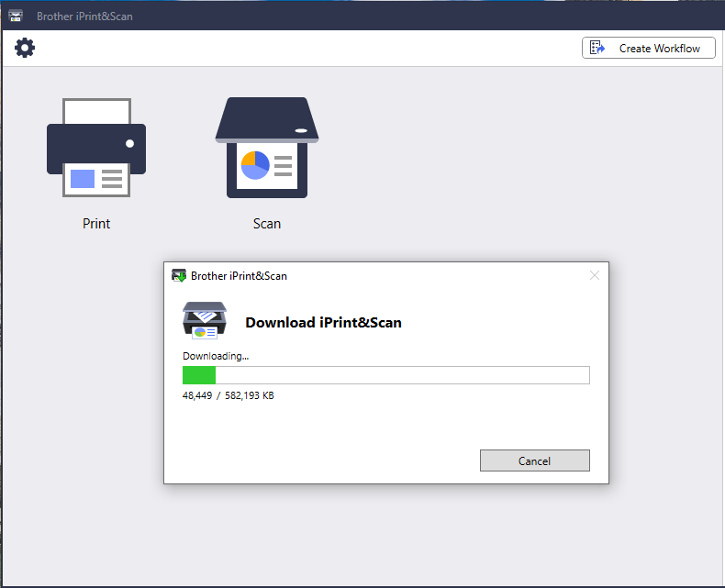
Task: Click the workflow icon inside Create Workflow
Action: tap(597, 48)
